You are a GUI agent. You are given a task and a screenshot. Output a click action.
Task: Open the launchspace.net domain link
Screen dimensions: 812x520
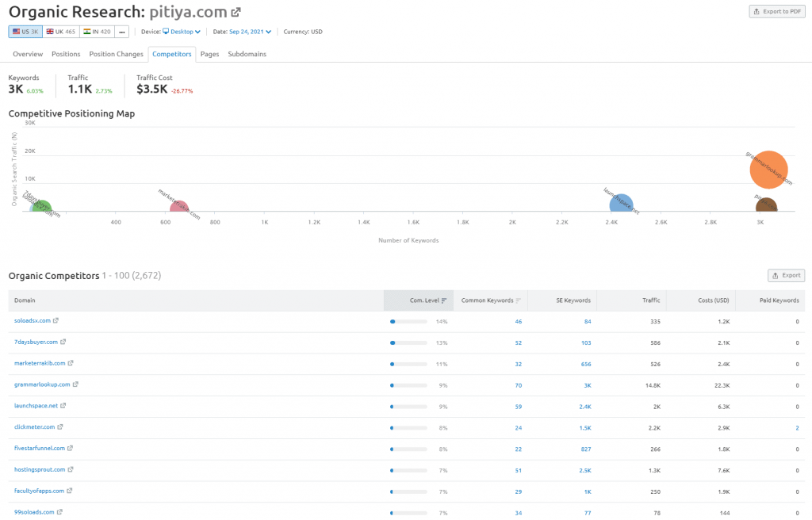pyautogui.click(x=36, y=406)
